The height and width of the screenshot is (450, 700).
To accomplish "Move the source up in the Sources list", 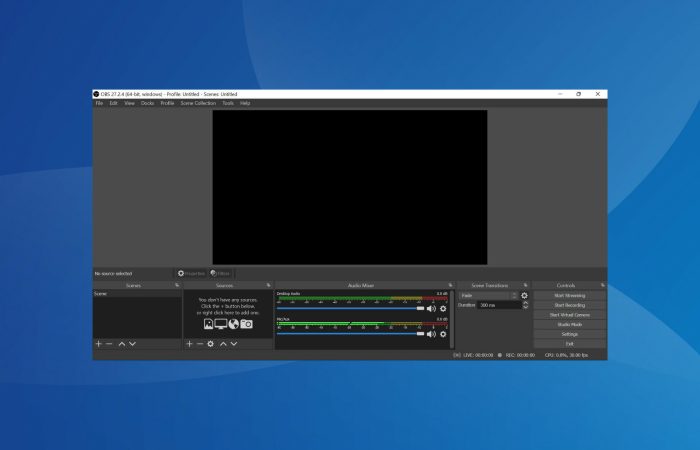I will pyautogui.click(x=223, y=344).
